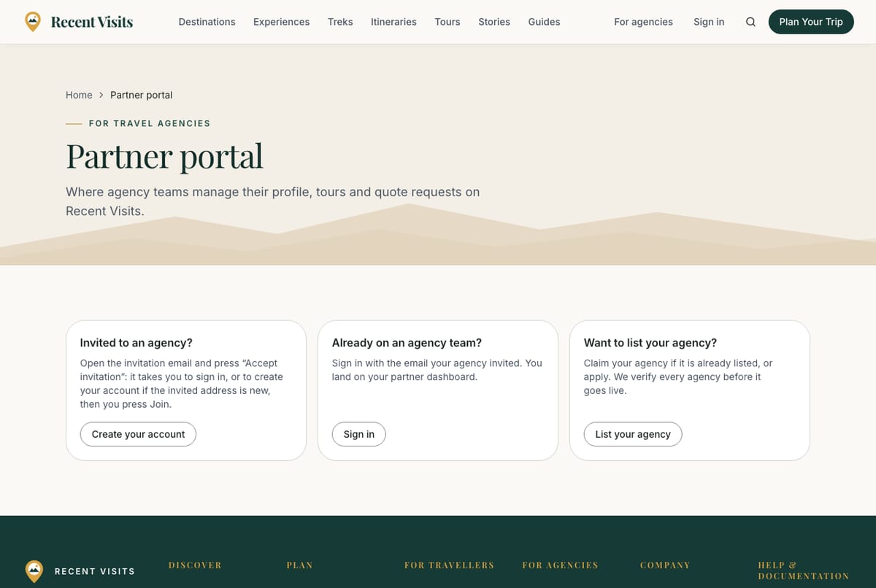876x588 pixels.
Task: Click the List your agency button
Action: click(x=633, y=434)
